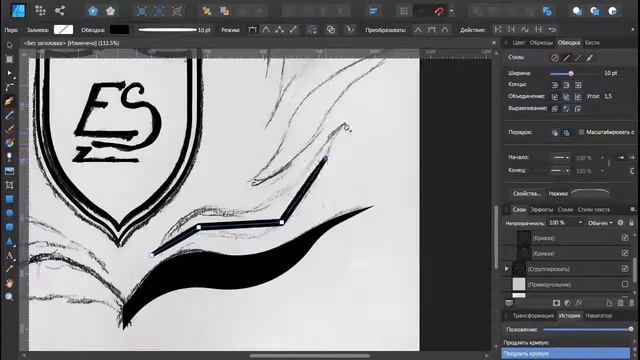Switch to the Эффекты tab
This screenshot has width=640, height=360.
click(x=542, y=209)
